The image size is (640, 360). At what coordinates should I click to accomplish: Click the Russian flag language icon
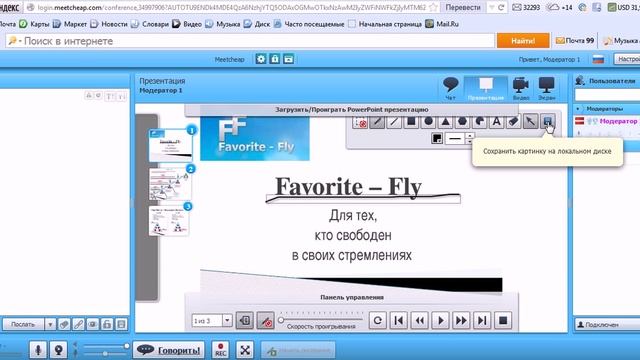pyautogui.click(x=598, y=59)
